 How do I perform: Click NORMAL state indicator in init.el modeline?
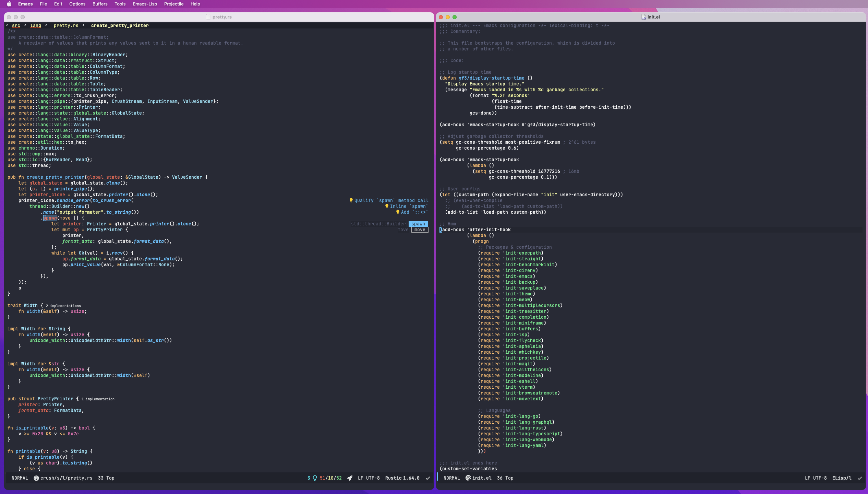(452, 478)
